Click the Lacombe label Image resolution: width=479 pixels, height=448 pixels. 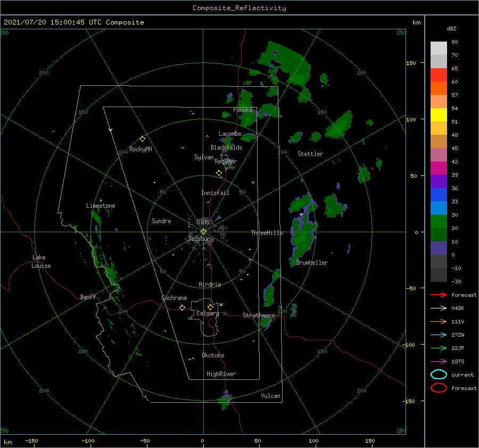230,134
